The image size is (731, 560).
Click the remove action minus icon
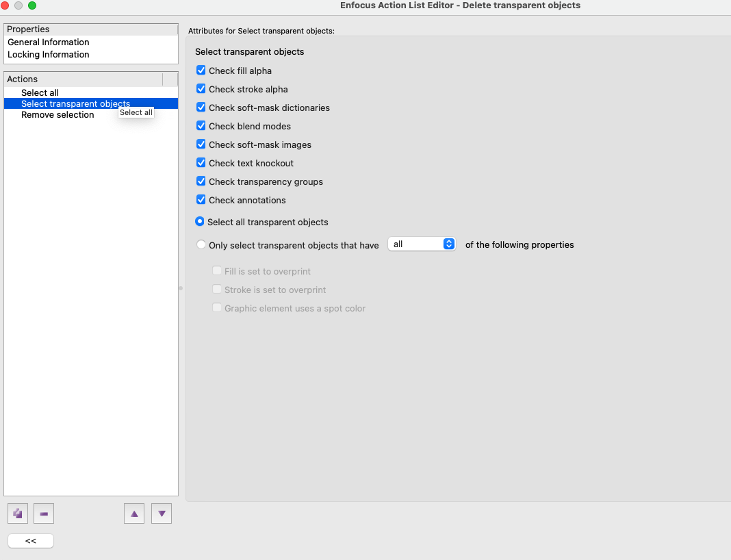(44, 513)
